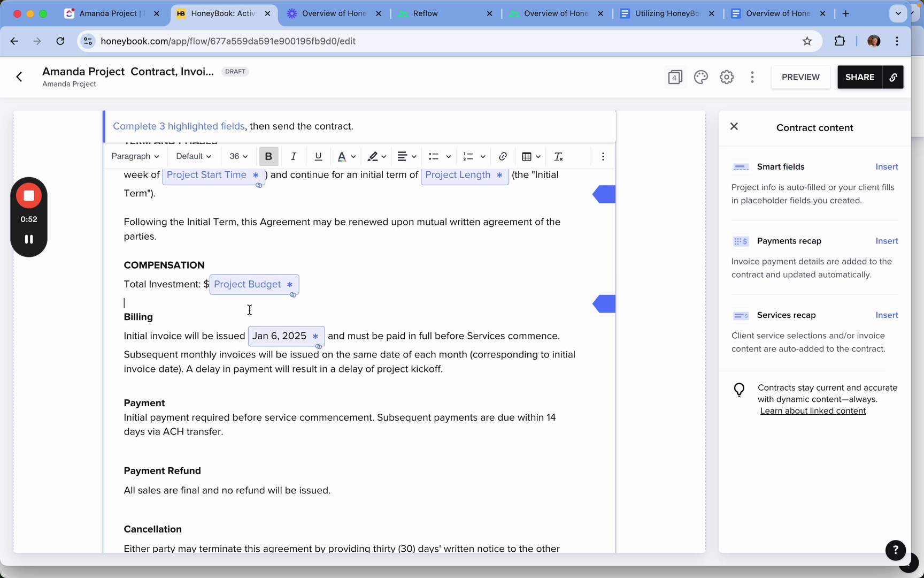The width and height of the screenshot is (924, 578).
Task: Open the font size 36 dropdown
Action: tap(238, 156)
